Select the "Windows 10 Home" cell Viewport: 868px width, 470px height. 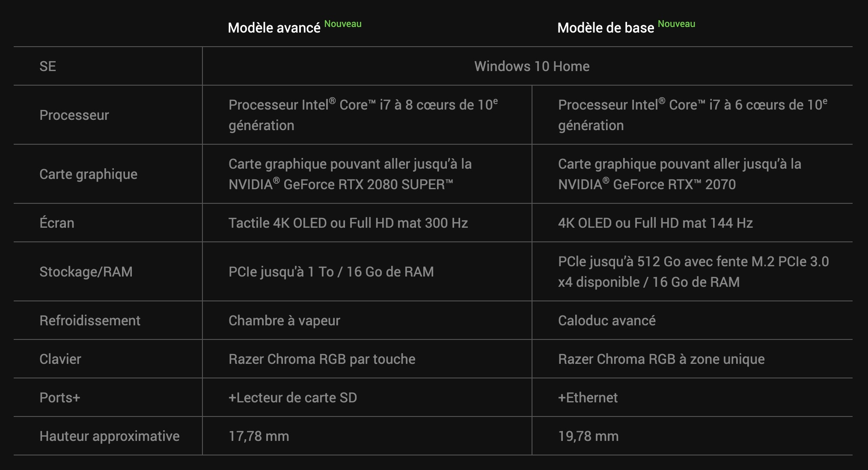coord(532,66)
